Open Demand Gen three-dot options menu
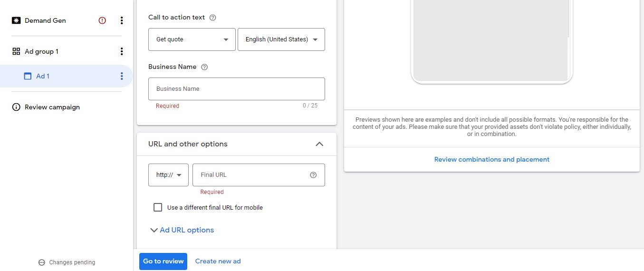 (x=122, y=20)
